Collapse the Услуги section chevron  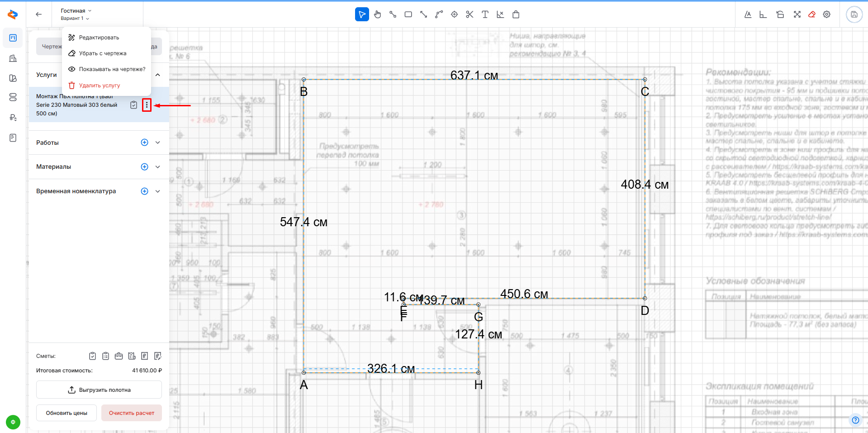click(x=158, y=75)
